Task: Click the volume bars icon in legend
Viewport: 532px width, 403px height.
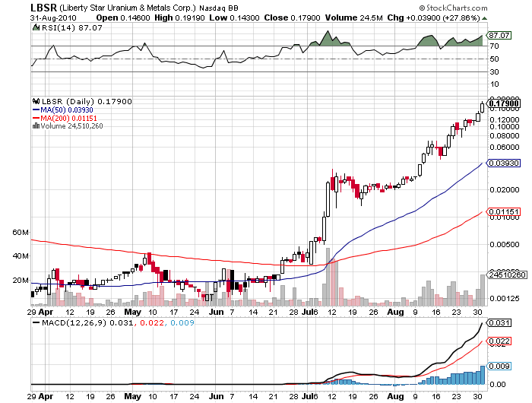Action: coord(36,126)
